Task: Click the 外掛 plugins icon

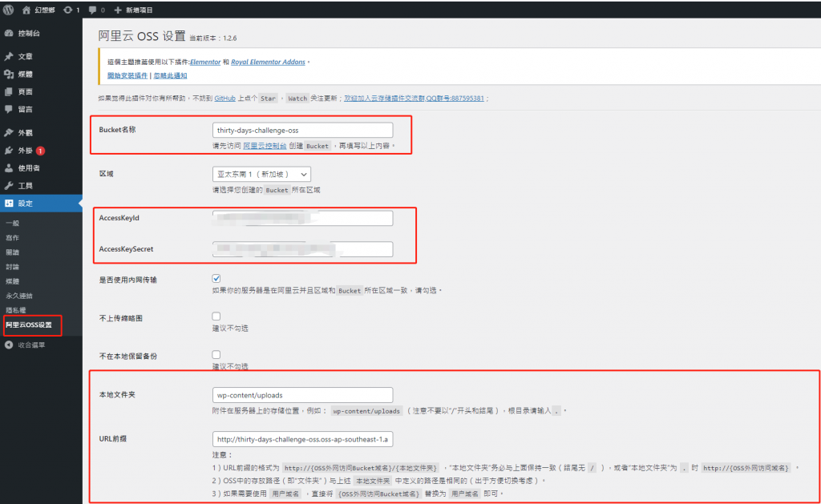Action: (x=9, y=150)
